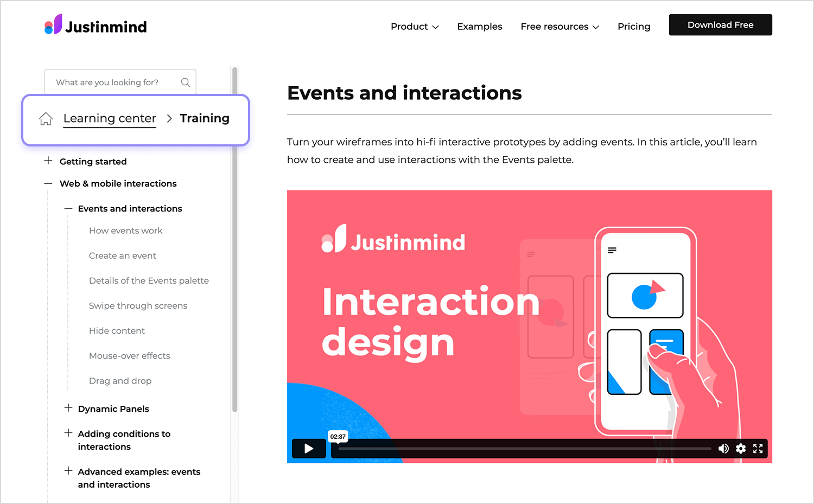This screenshot has width=814, height=504.
Task: Collapse the Events and interactions subsection
Action: point(68,208)
